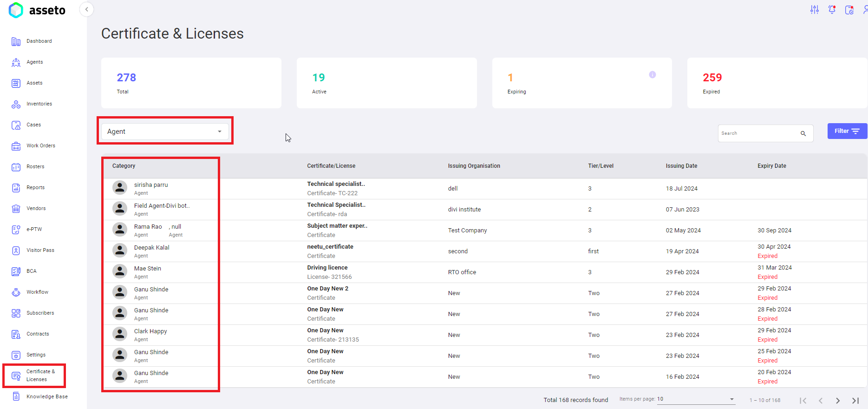This screenshot has width=868, height=409.
Task: Click the info icon on Expiring card
Action: point(652,74)
